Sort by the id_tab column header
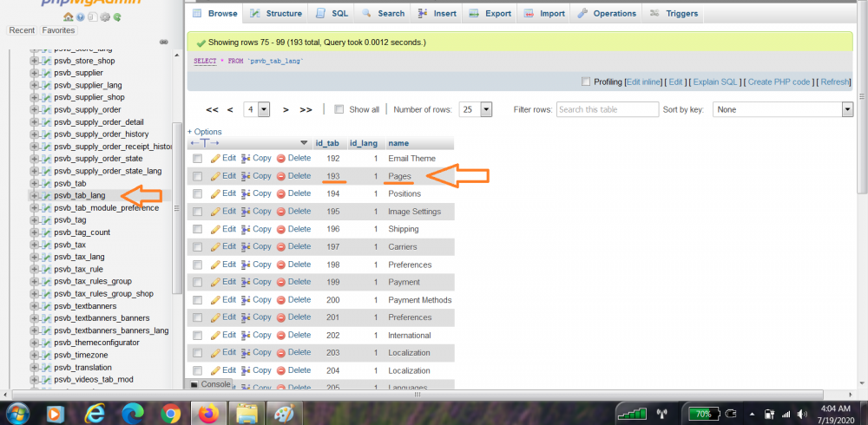868x425 pixels. 327,143
